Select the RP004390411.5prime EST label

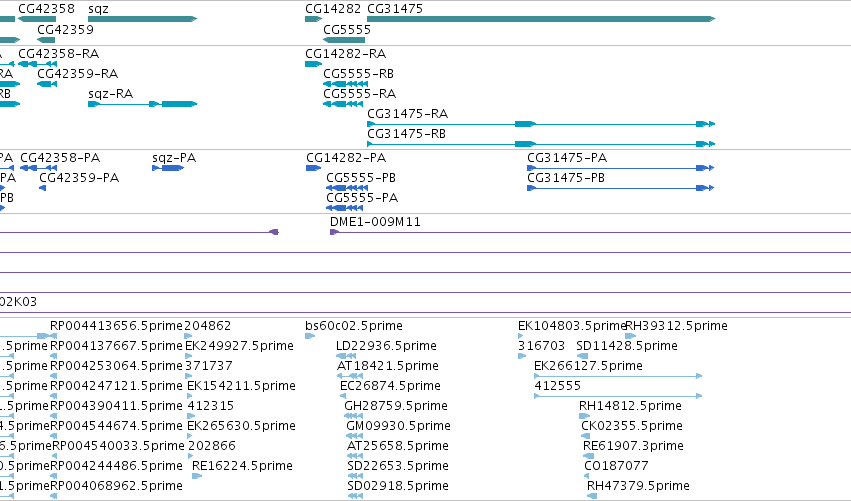[x=116, y=406]
